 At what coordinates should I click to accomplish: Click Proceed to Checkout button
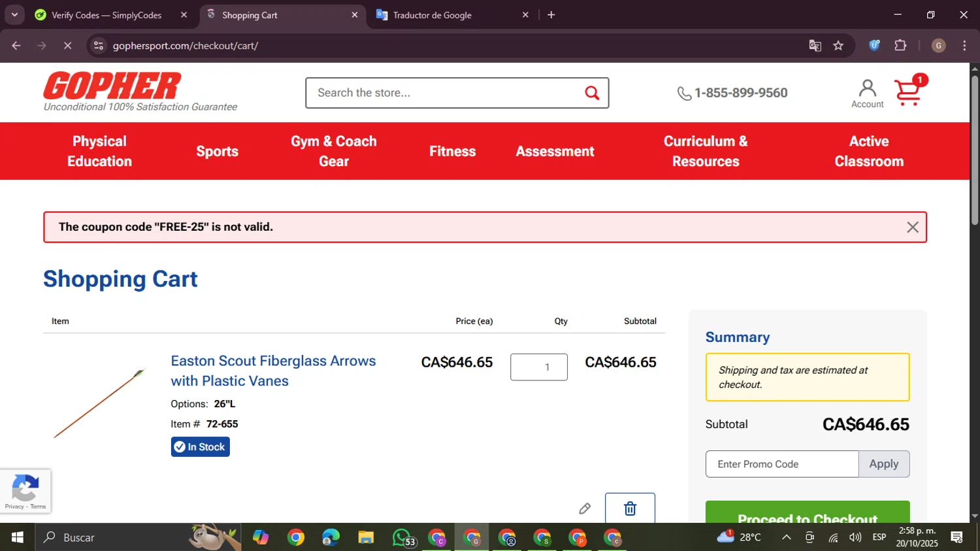click(x=808, y=512)
